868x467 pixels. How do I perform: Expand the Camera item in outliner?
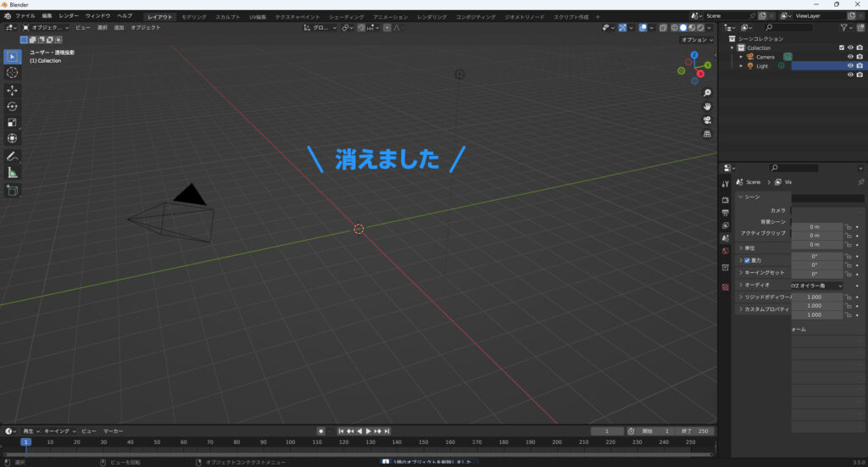tap(741, 57)
